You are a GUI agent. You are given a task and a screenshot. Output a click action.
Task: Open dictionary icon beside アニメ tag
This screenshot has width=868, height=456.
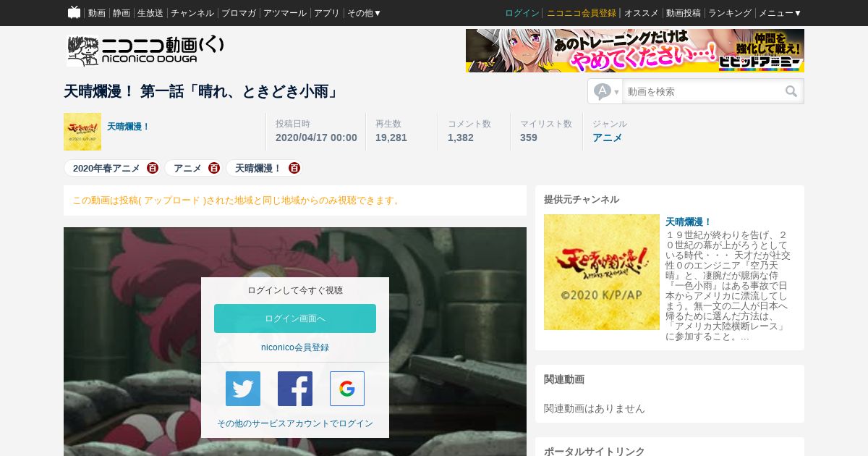pos(213,168)
